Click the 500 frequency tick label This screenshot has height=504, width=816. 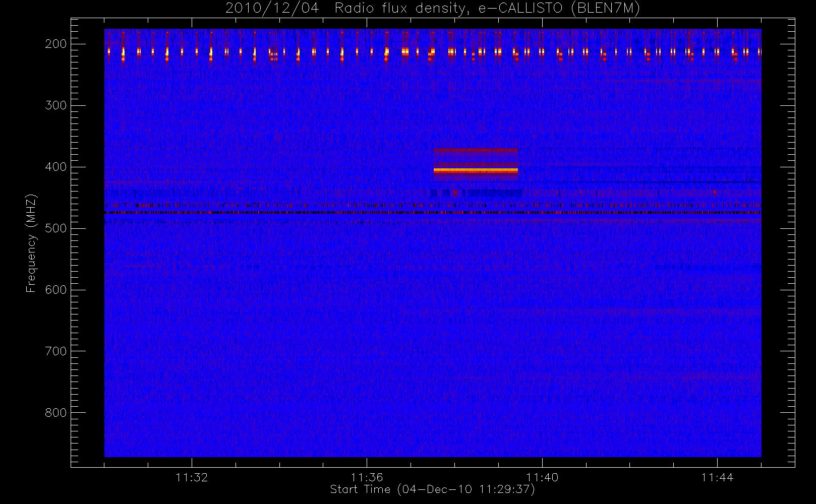(x=55, y=228)
